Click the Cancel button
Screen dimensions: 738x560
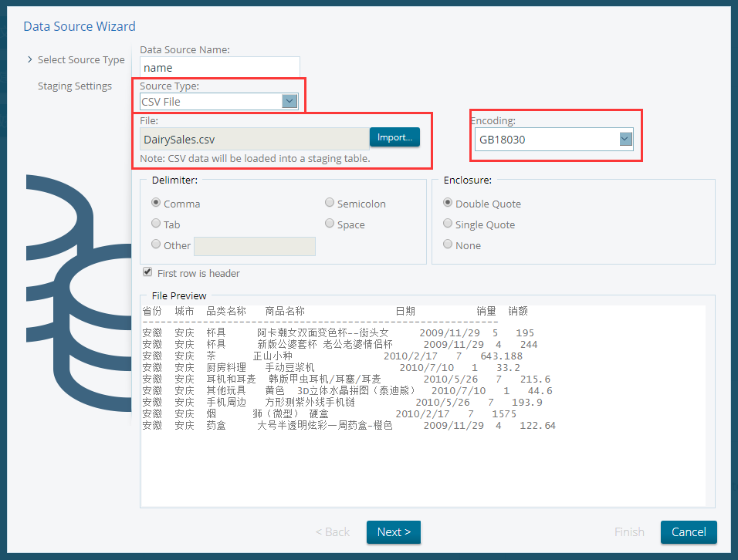[x=689, y=531]
